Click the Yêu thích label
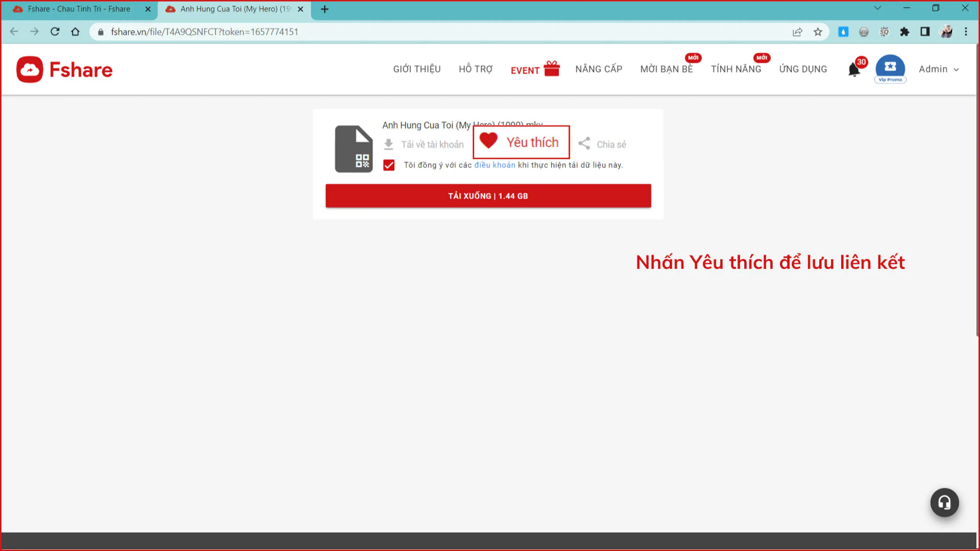This screenshot has width=980, height=551. [533, 142]
